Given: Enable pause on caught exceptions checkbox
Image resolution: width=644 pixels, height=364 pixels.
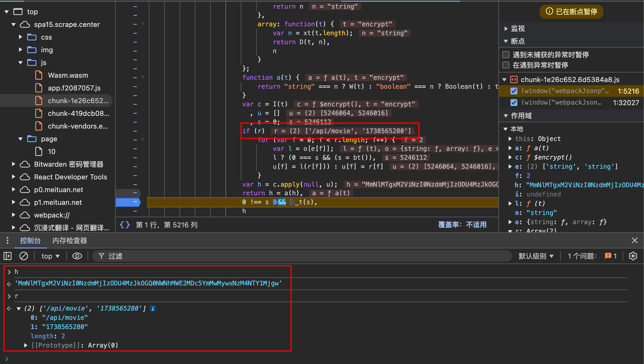Looking at the screenshot, I should pos(506,65).
